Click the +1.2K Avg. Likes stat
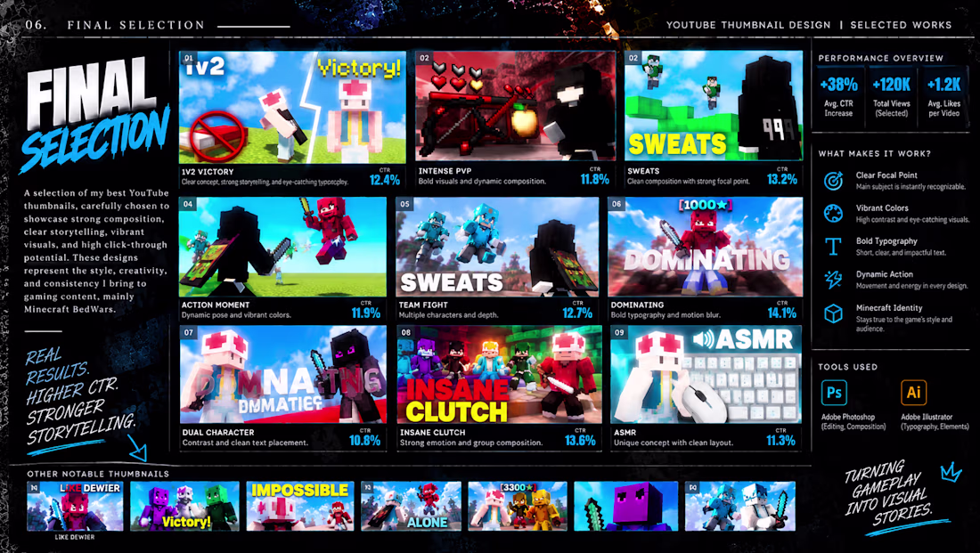 [x=943, y=97]
